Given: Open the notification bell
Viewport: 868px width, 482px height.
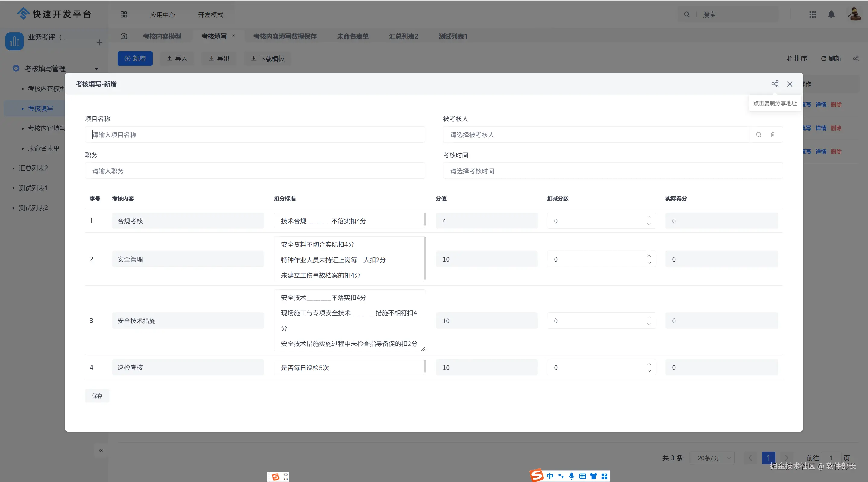Looking at the screenshot, I should pyautogui.click(x=831, y=14).
